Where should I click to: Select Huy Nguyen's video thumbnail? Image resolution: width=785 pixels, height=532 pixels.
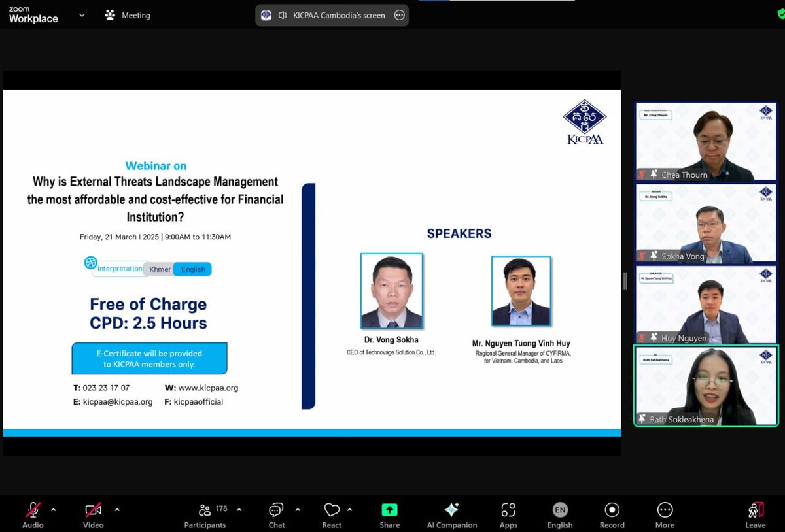click(706, 305)
